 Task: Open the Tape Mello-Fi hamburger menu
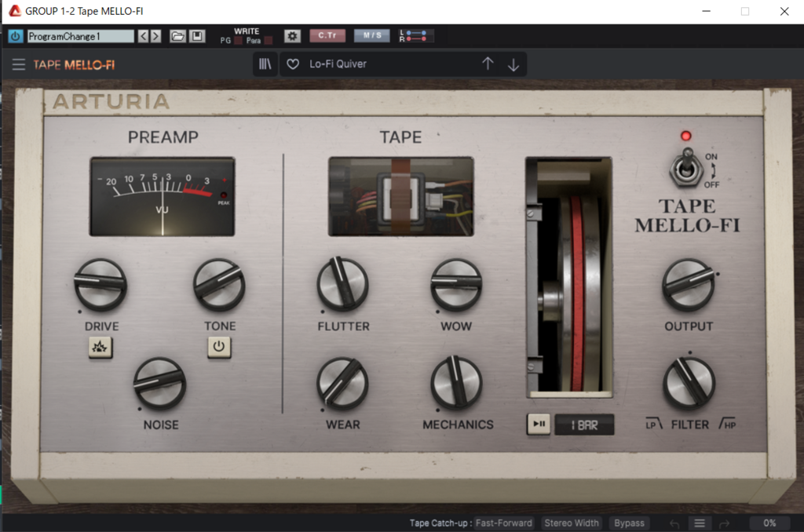pyautogui.click(x=19, y=64)
